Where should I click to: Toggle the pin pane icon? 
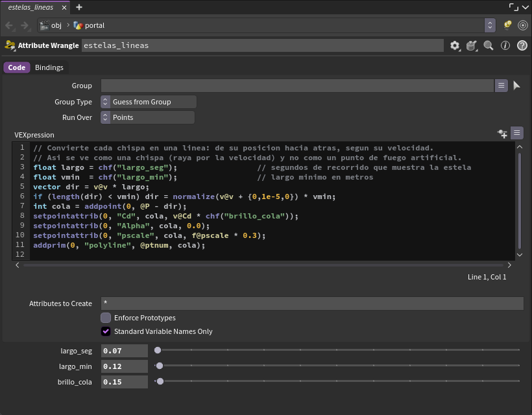tap(507, 25)
